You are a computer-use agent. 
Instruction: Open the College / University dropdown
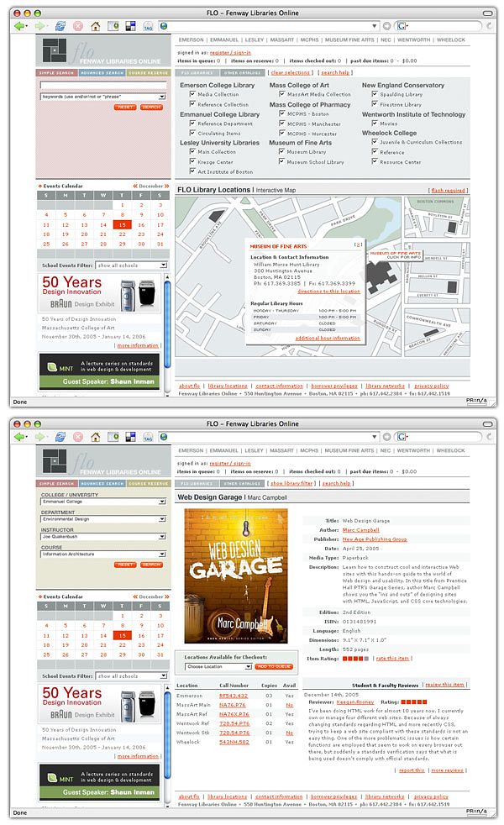coord(162,502)
